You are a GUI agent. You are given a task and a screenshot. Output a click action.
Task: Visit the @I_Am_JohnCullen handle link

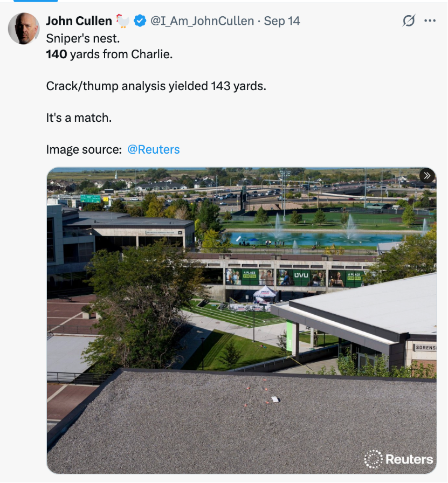pyautogui.click(x=202, y=21)
